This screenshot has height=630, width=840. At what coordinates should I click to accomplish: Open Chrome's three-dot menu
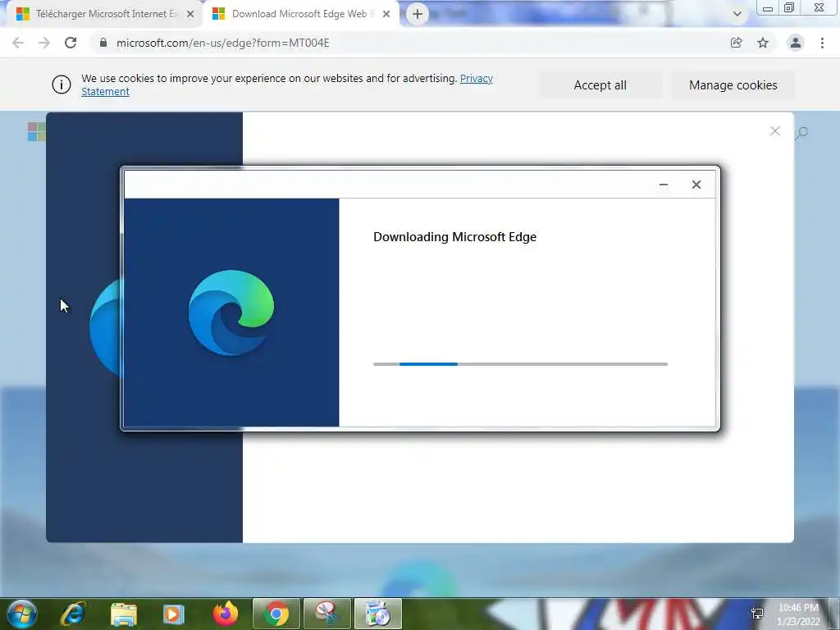[822, 43]
